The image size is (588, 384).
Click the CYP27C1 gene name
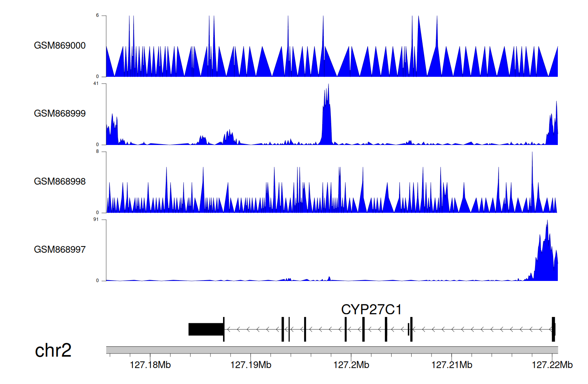coord(371,310)
